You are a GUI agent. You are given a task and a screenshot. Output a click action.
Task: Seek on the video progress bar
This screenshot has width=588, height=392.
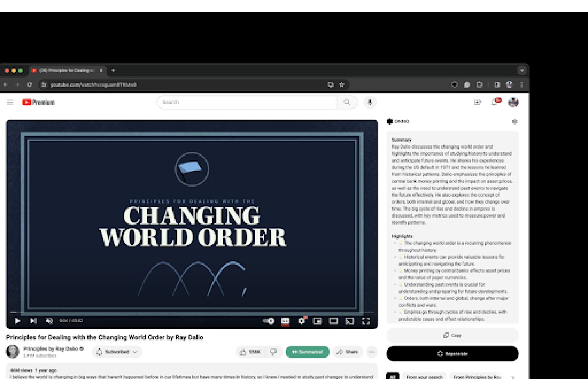coord(192,312)
